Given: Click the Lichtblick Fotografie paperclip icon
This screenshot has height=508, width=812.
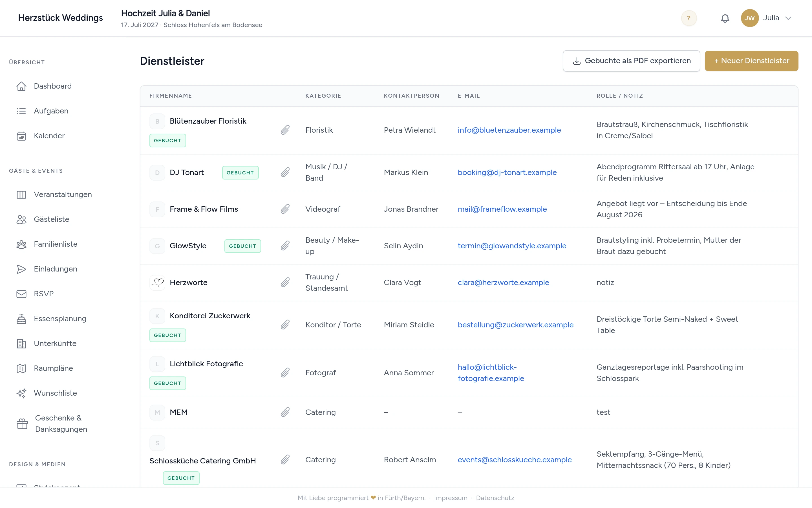Looking at the screenshot, I should point(285,373).
